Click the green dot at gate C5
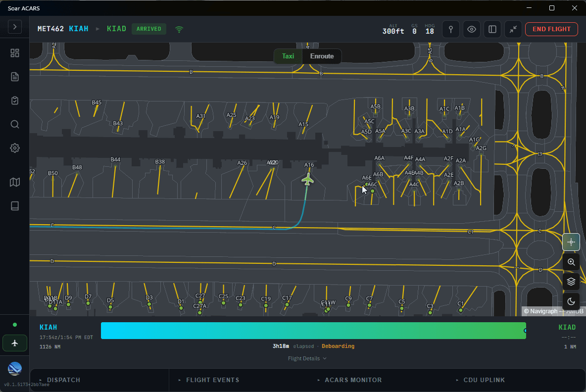The image size is (586, 392). click(x=402, y=309)
